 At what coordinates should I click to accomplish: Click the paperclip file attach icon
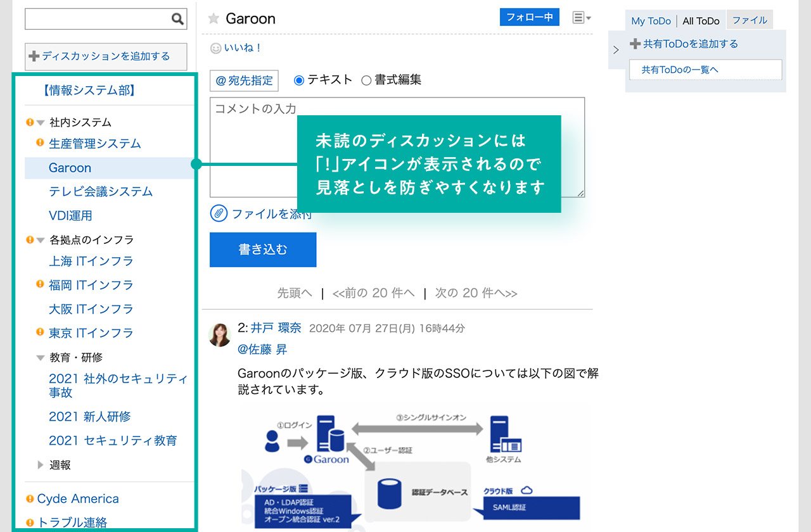(219, 213)
